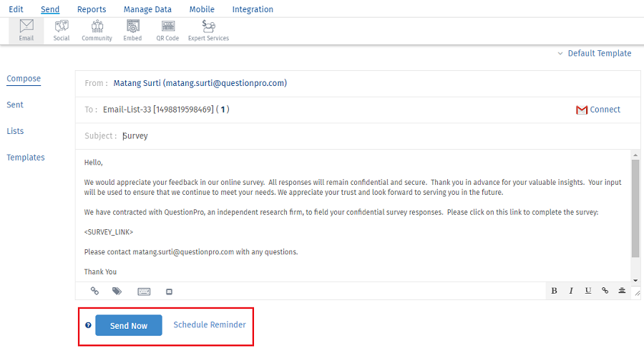Image resolution: width=644 pixels, height=351 pixels.
Task: Select the Embed icon
Action: 132,30
